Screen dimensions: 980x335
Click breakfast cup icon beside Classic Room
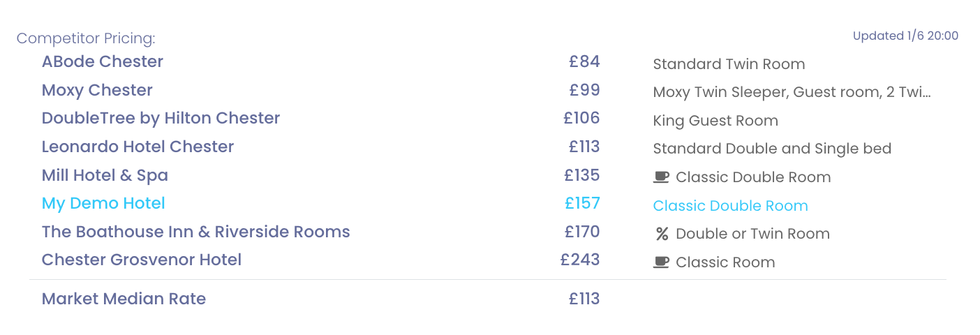click(x=661, y=262)
